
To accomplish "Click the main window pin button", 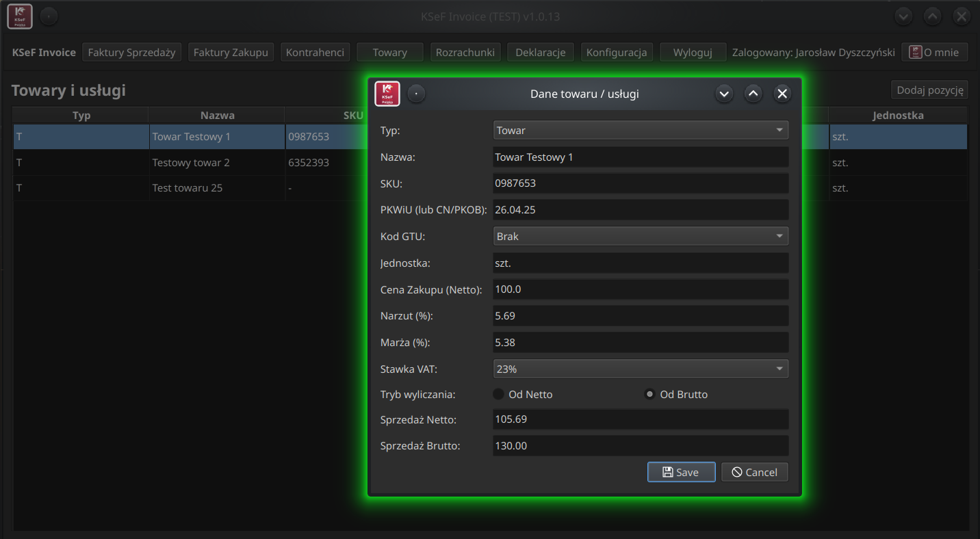I will point(49,16).
